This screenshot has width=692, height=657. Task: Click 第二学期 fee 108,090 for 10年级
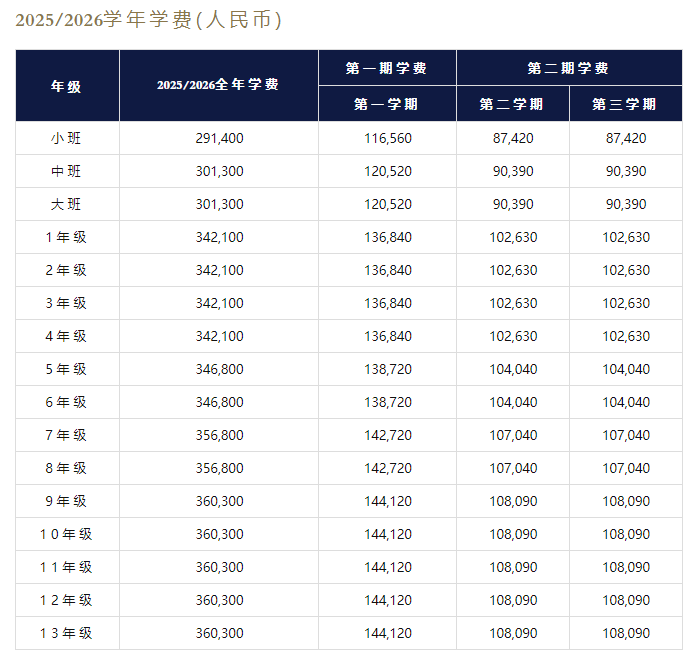[x=512, y=534]
